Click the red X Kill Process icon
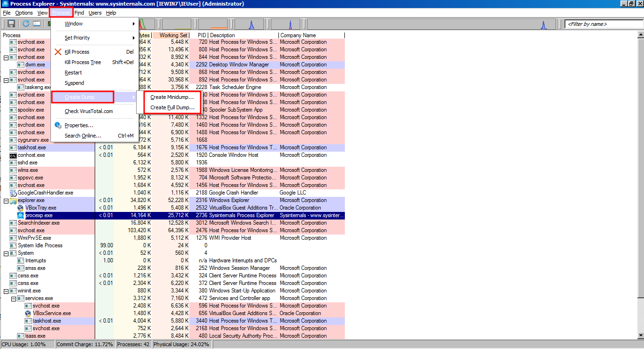 pyautogui.click(x=58, y=52)
